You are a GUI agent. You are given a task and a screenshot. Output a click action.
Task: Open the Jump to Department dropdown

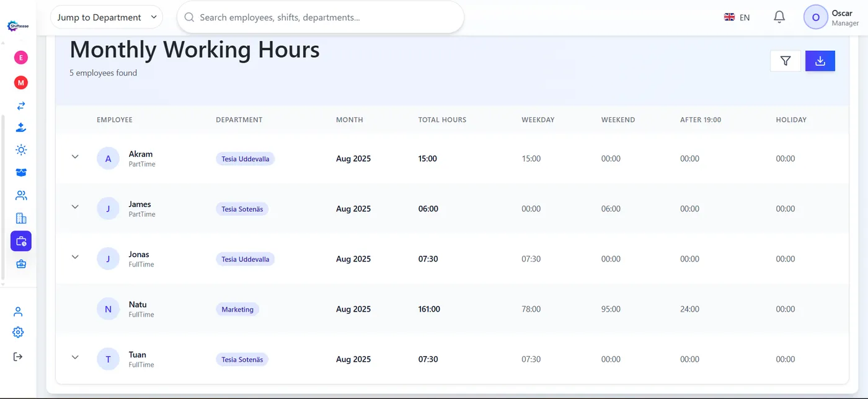(107, 17)
